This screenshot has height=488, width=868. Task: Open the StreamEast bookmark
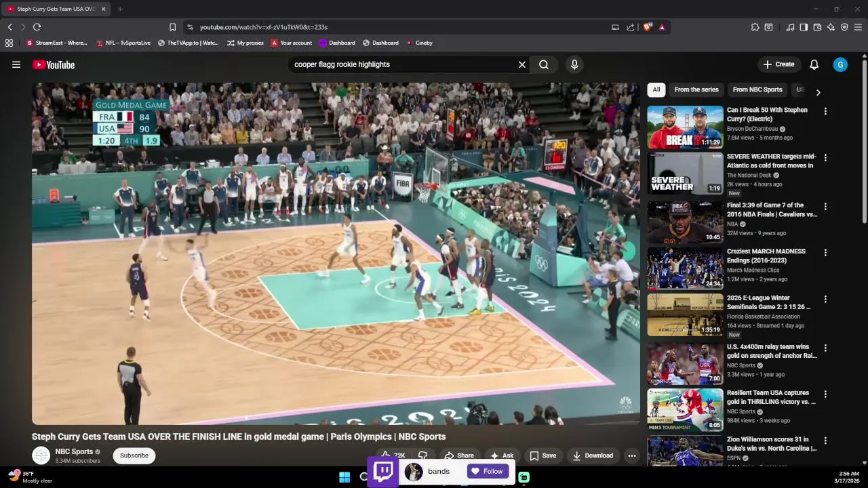tap(57, 43)
